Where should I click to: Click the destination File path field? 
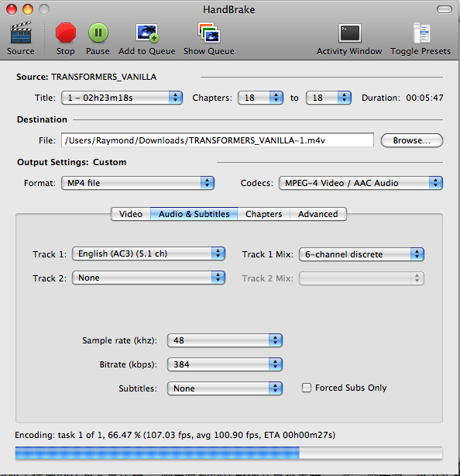click(x=218, y=140)
